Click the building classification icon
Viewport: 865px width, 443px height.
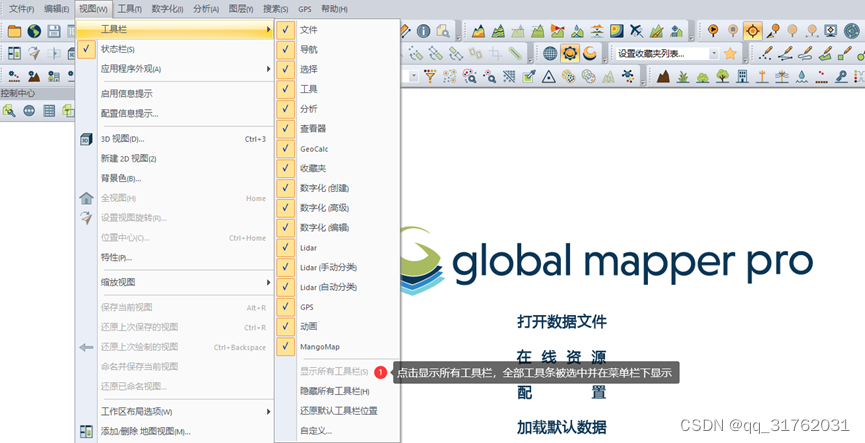743,76
